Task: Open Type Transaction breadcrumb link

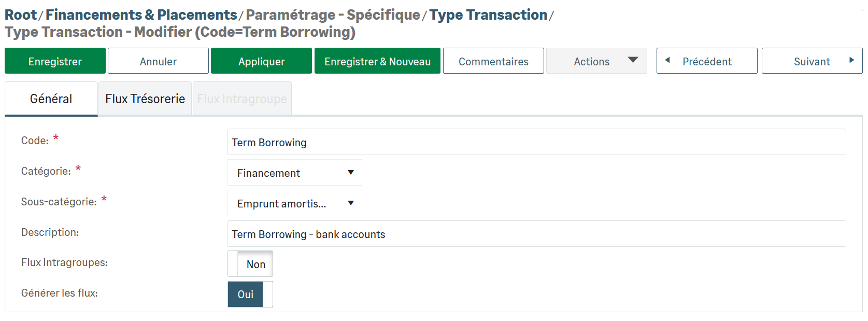Action: pos(488,15)
